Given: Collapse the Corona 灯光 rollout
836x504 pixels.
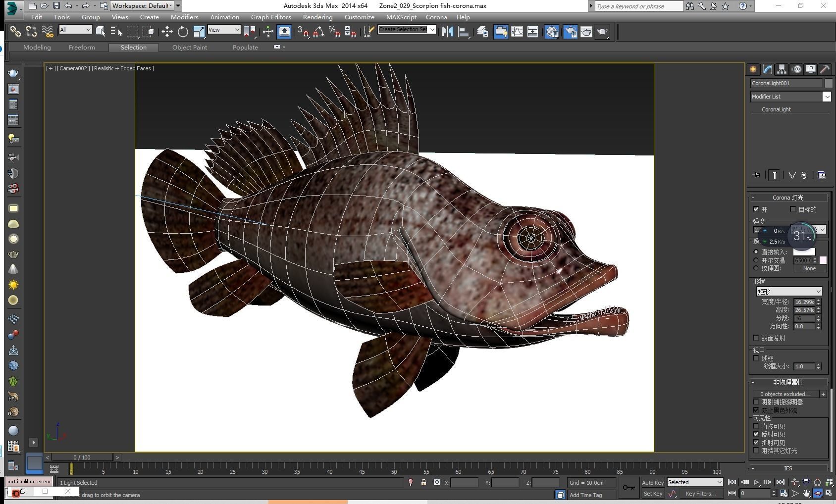Looking at the screenshot, I should (x=788, y=198).
